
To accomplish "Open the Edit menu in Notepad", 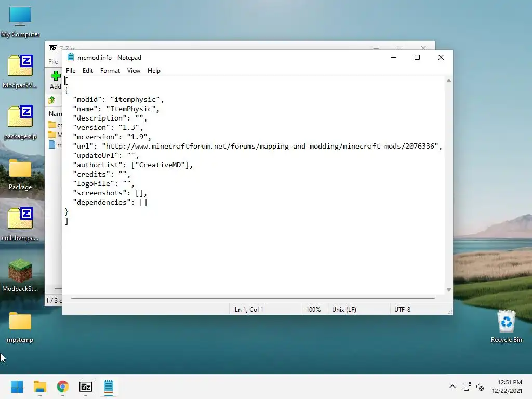I will (x=87, y=71).
